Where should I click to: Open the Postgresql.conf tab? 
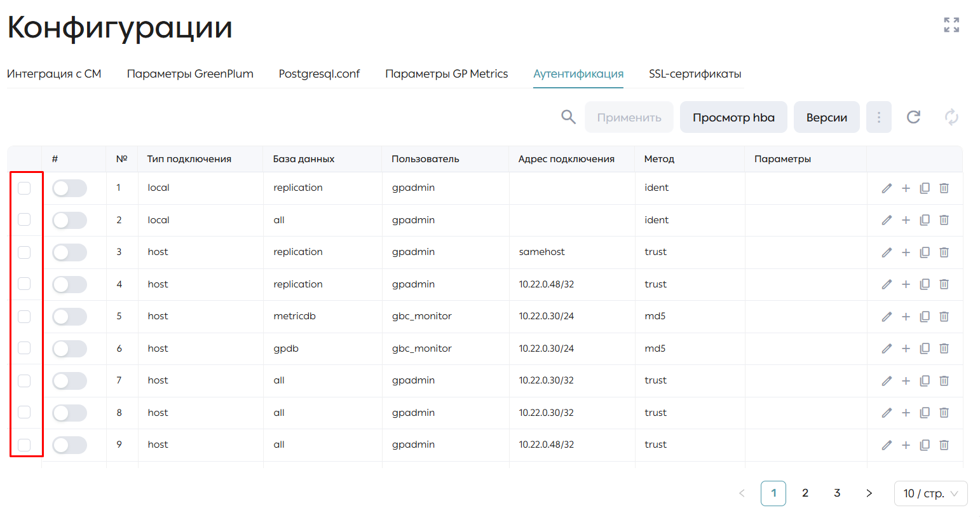click(319, 74)
